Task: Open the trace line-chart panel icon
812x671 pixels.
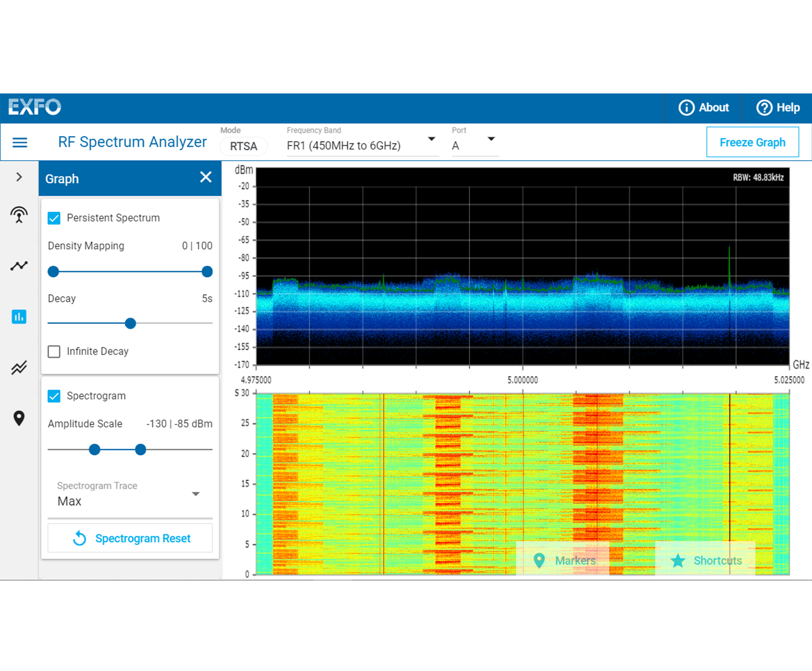Action: pyautogui.click(x=19, y=265)
